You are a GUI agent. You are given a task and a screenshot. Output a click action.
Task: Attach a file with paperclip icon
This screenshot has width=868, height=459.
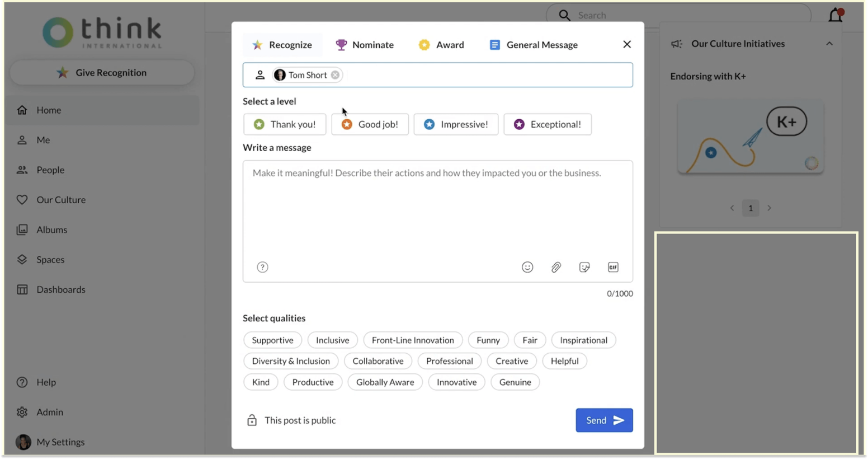(x=556, y=267)
